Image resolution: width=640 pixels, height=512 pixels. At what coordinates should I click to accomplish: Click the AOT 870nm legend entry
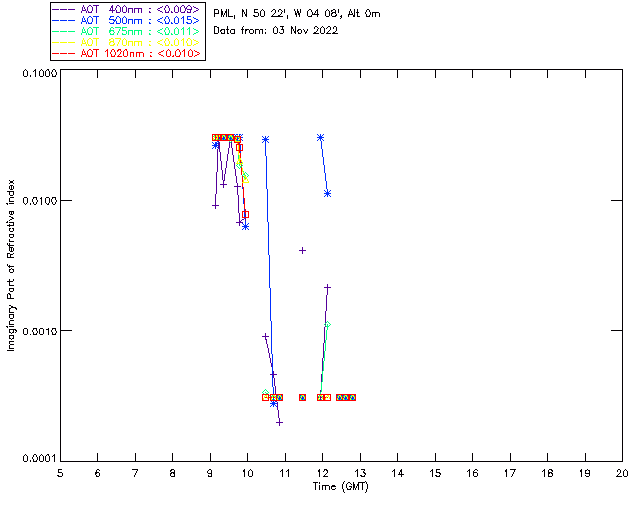coord(127,42)
